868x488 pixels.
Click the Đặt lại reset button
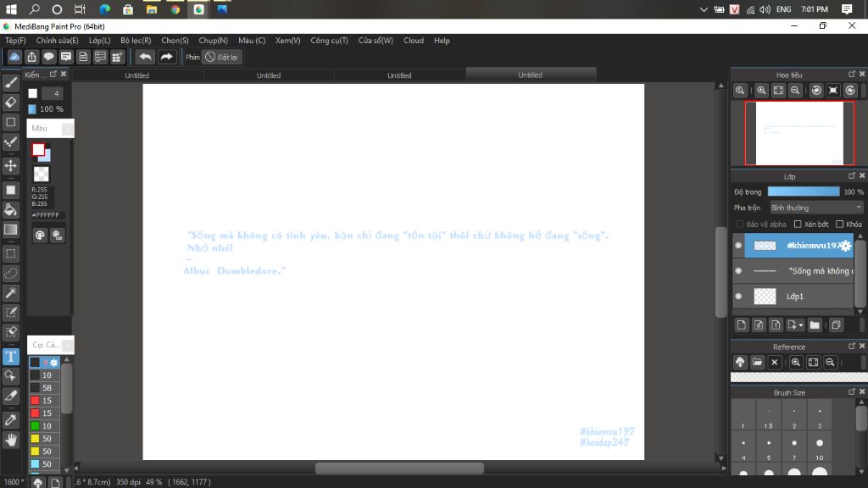(221, 57)
